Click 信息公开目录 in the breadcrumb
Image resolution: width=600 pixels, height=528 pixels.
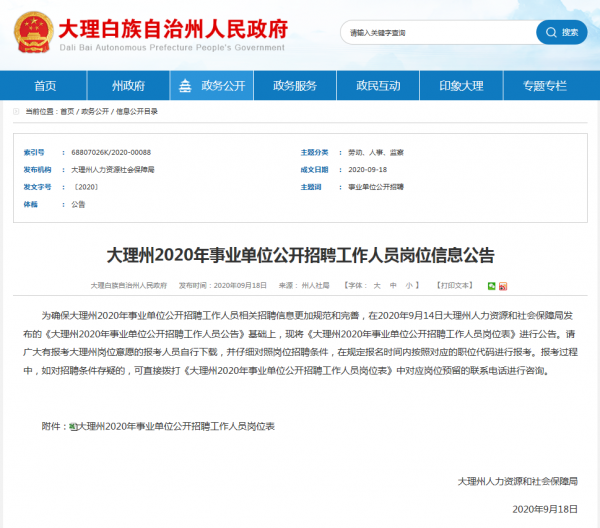(137, 111)
